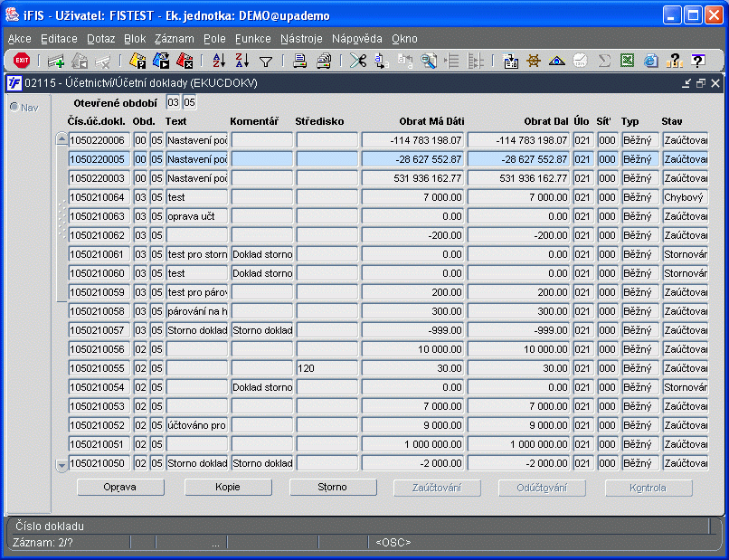
Task: Open the Okno menu
Action: 404,39
